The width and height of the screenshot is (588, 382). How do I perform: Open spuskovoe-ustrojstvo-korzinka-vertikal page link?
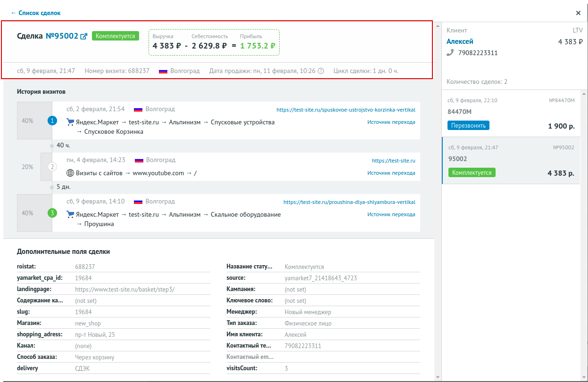click(346, 110)
